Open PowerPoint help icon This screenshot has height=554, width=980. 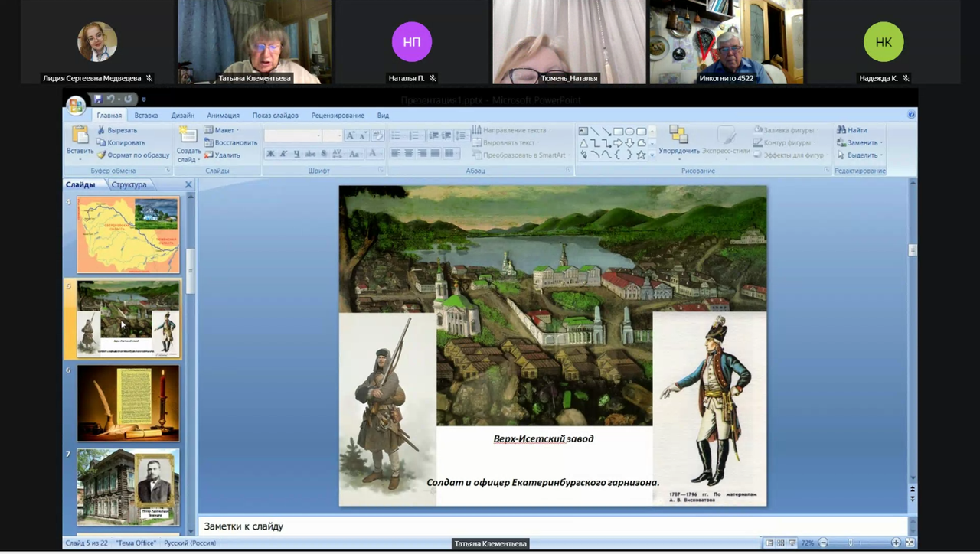(x=911, y=115)
